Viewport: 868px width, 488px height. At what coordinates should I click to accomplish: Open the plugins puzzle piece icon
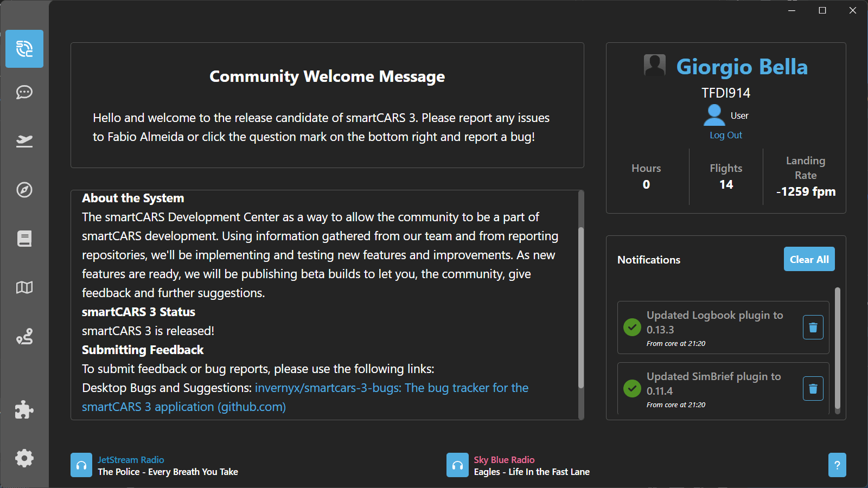point(24,410)
